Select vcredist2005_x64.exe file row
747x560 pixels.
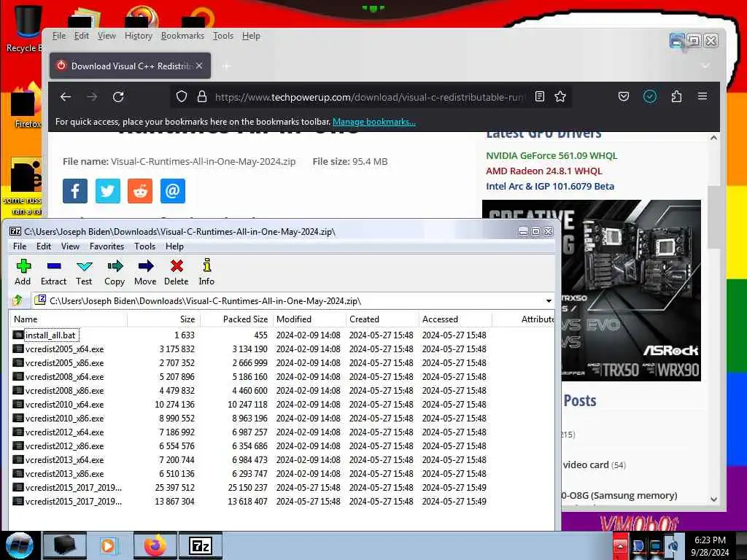point(282,349)
